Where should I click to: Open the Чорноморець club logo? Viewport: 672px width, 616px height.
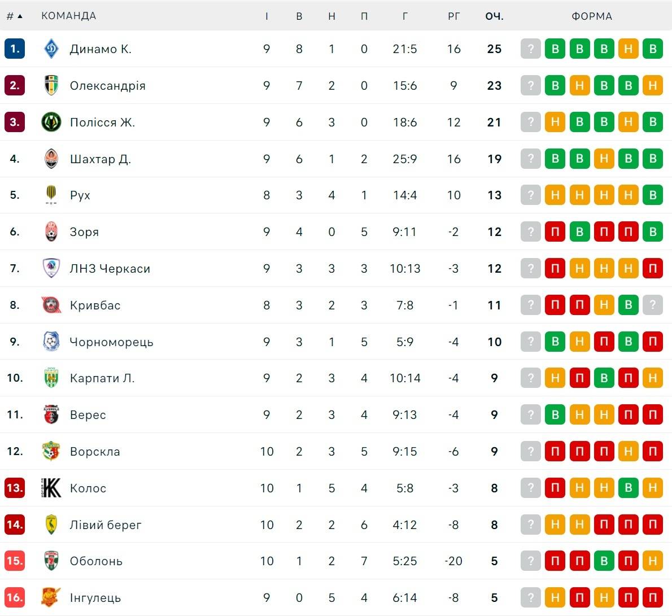51,342
